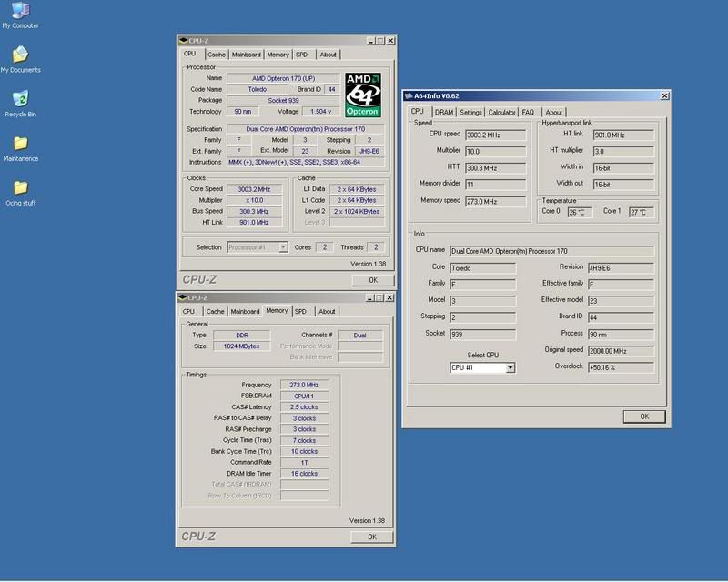Open the FAQ tab in A64Info
The width and height of the screenshot is (728, 582).
tap(528, 113)
